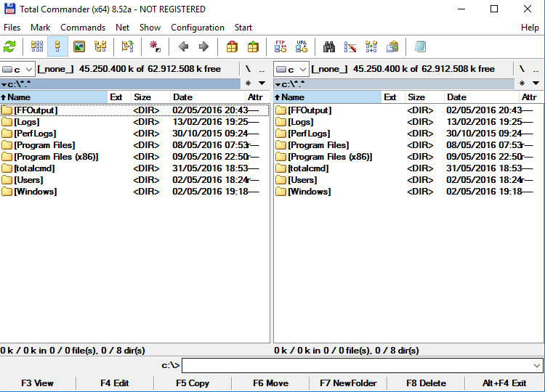
Task: Select [Program Files] in right panel
Action: pyautogui.click(x=408, y=145)
